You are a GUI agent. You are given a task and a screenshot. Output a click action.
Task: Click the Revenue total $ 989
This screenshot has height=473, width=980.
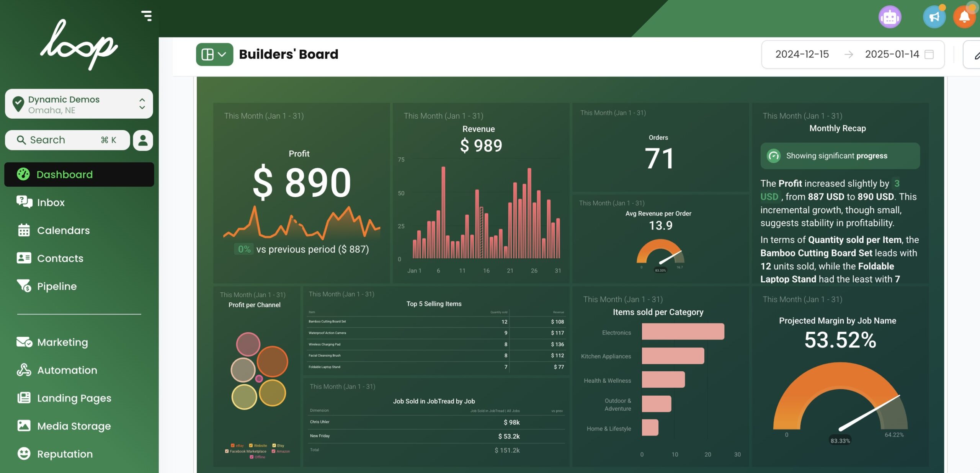481,146
